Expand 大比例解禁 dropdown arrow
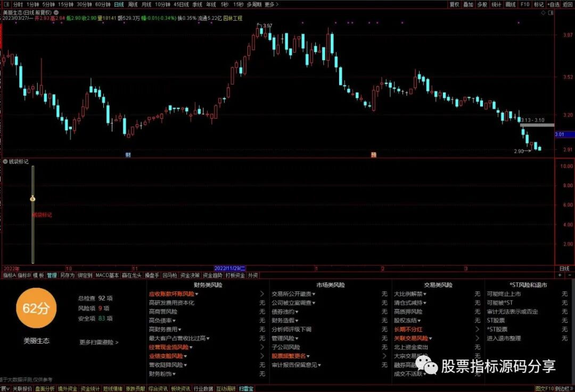This screenshot has height=392, width=575. click(x=425, y=294)
